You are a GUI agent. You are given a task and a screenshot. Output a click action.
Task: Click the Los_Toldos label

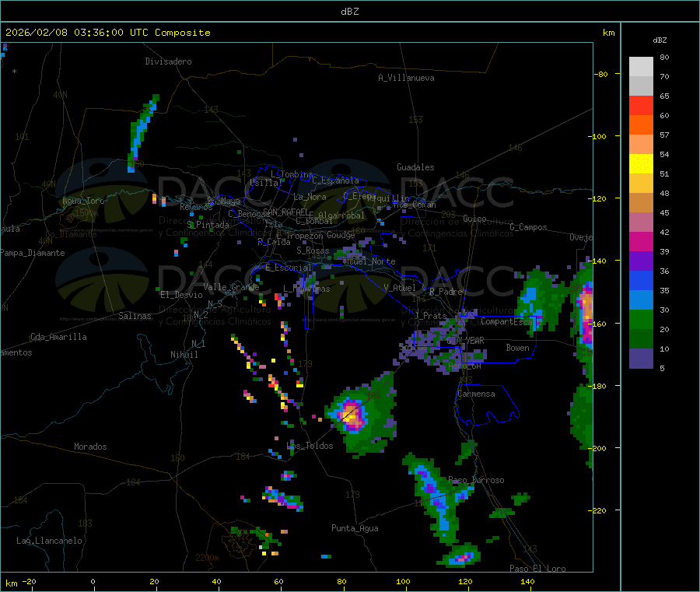pos(310,446)
